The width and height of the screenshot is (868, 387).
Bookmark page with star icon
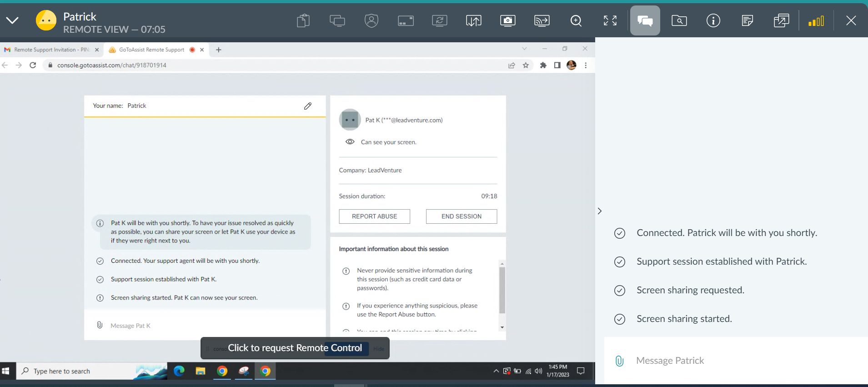click(x=526, y=65)
